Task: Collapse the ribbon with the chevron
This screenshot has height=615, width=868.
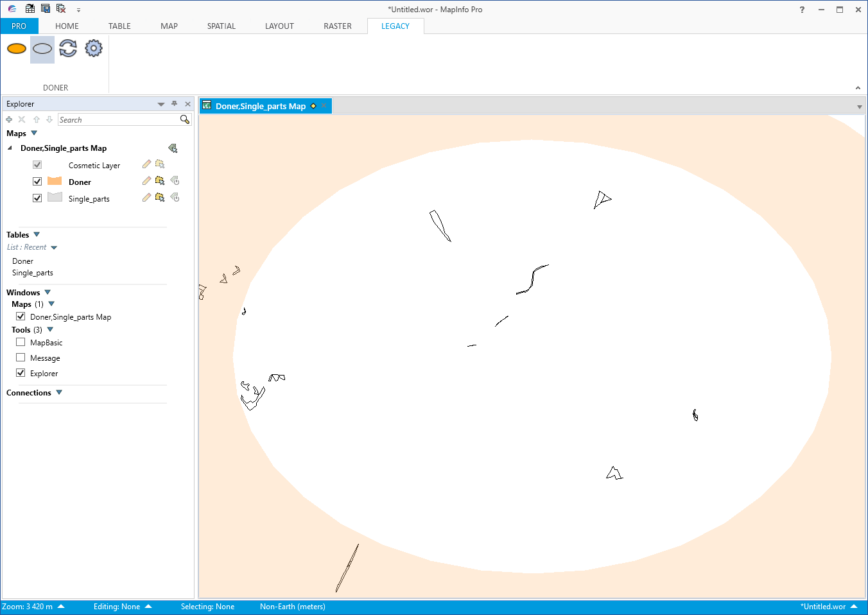Action: [x=858, y=88]
